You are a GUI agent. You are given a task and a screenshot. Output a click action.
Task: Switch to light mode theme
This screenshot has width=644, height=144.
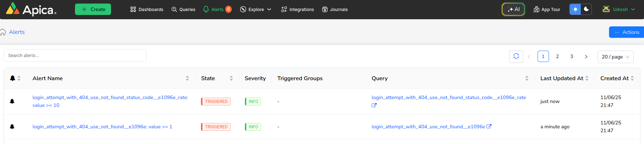[x=575, y=9]
